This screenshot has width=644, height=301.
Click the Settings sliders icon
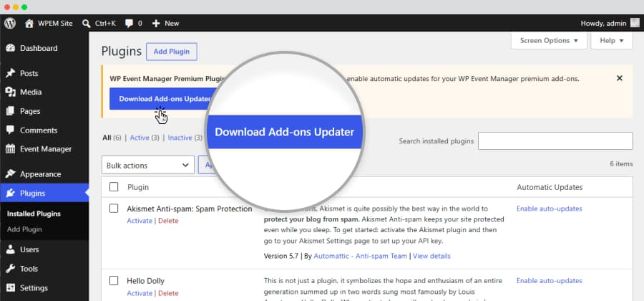pos(10,288)
